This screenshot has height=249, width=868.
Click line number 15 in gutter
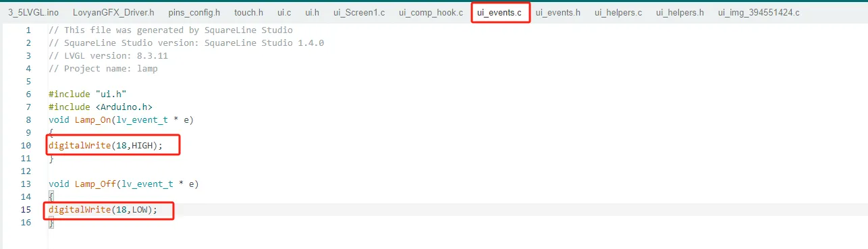click(26, 210)
